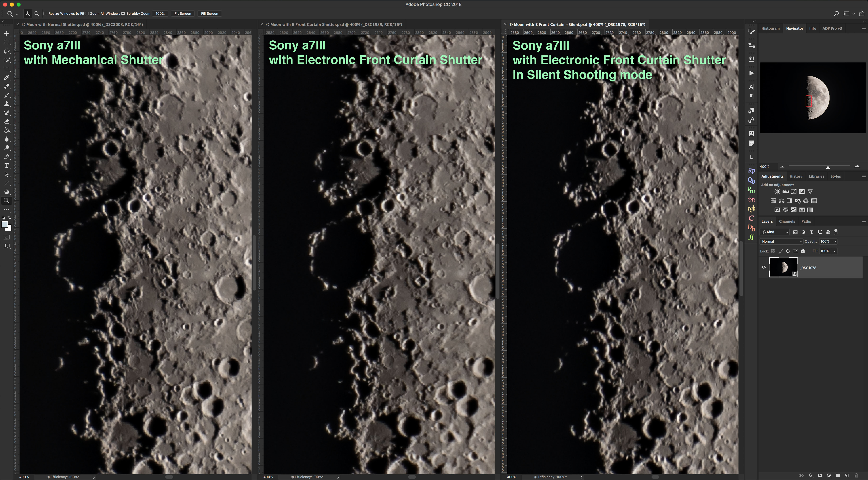Switch to the Channels tab
The height and width of the screenshot is (480, 868).
point(787,221)
